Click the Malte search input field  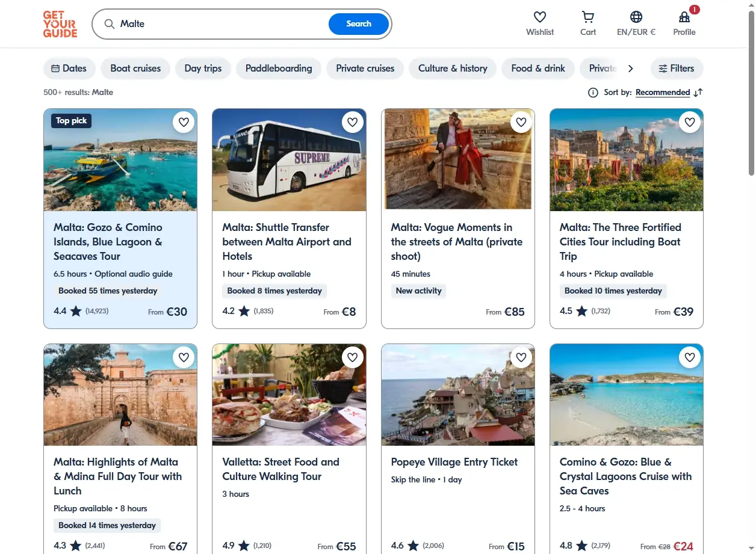pos(223,24)
